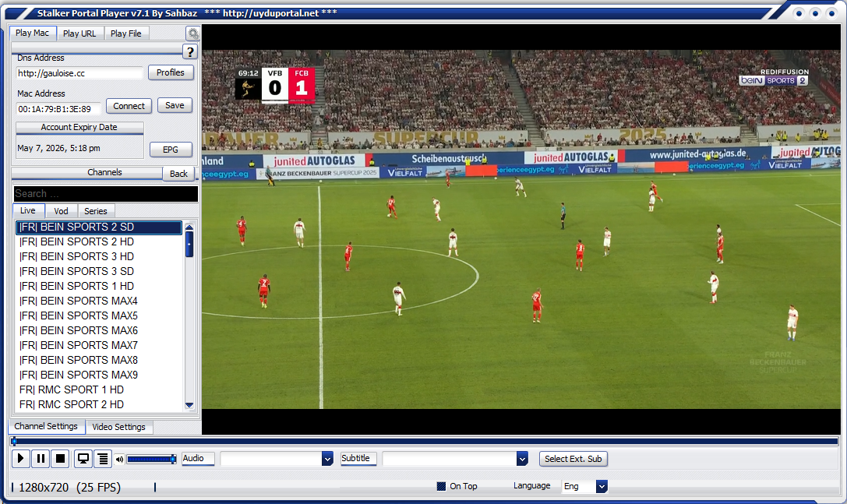The height and width of the screenshot is (504, 847).
Task: Select the Live channels tab
Action: pos(28,210)
